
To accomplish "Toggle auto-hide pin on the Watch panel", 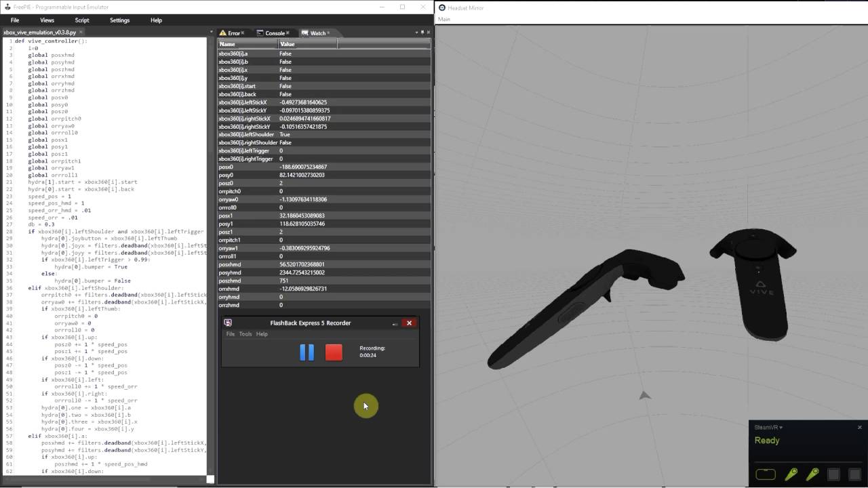I will [422, 33].
